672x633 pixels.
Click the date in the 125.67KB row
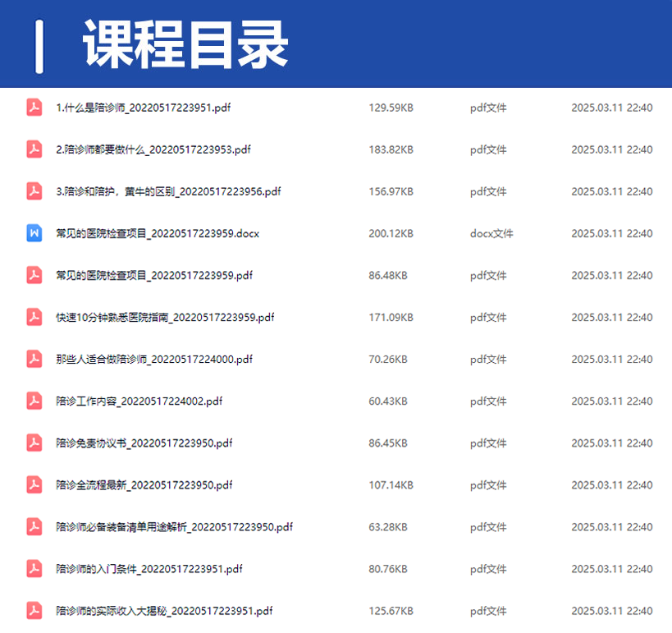pos(612,611)
